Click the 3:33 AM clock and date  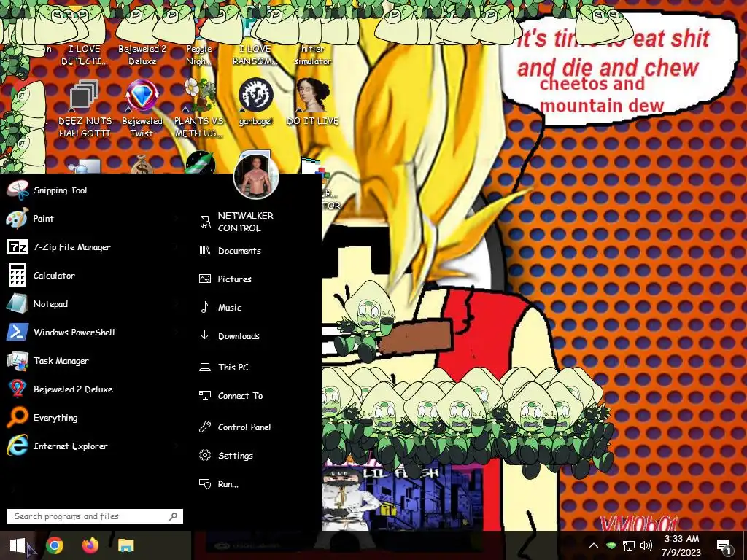(681, 545)
